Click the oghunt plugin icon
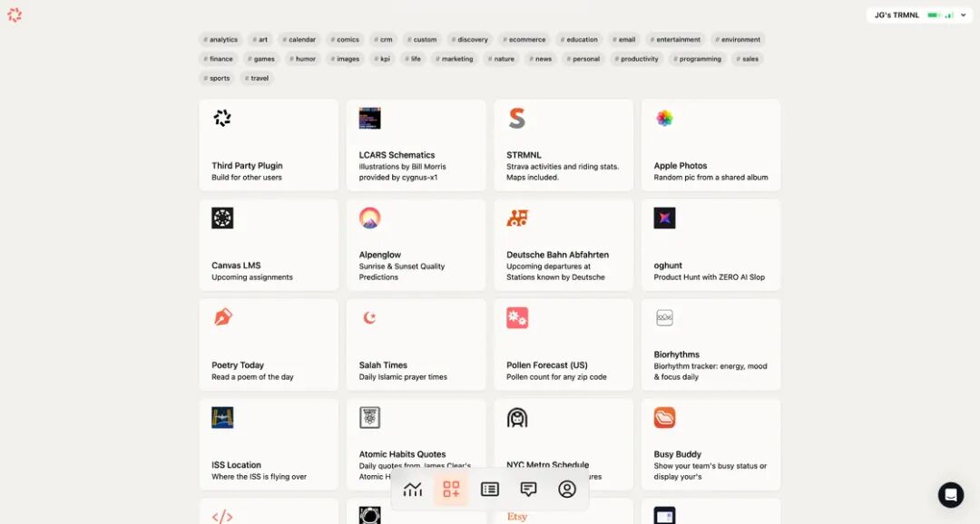This screenshot has width=980, height=524. coord(664,218)
